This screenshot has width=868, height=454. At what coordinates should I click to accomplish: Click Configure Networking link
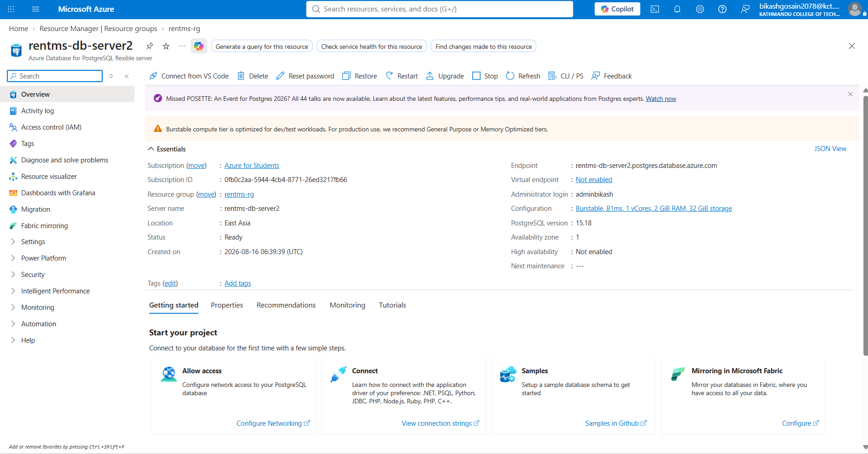273,423
